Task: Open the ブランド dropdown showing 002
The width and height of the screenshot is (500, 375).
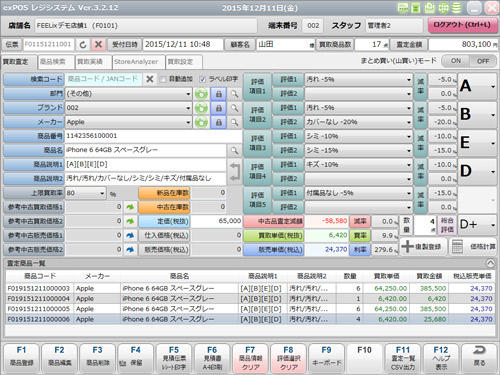Action: click(x=129, y=108)
